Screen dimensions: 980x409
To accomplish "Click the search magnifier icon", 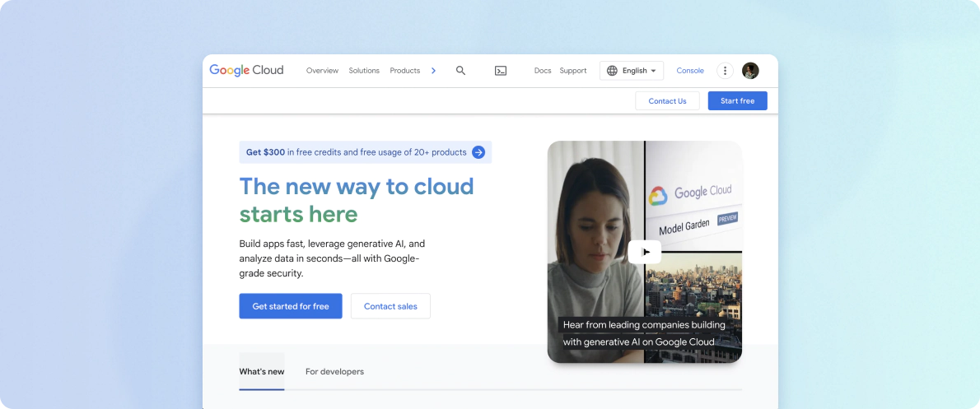I will 460,71.
